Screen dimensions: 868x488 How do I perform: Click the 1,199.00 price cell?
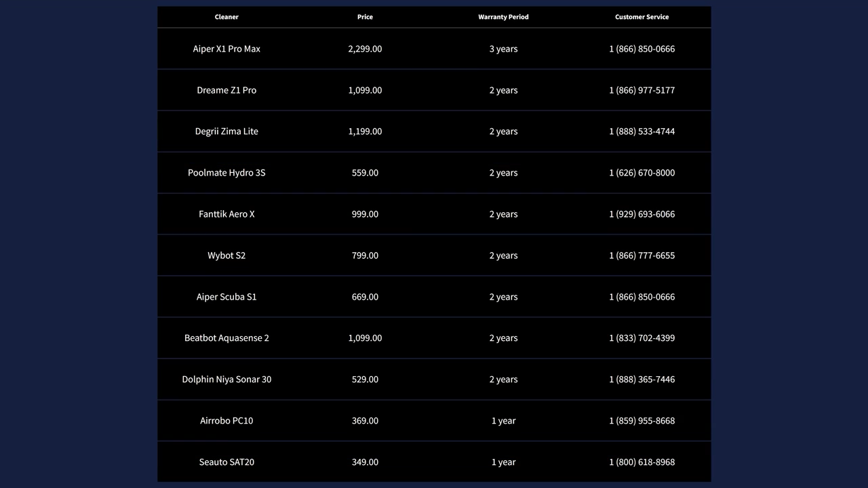coord(365,131)
